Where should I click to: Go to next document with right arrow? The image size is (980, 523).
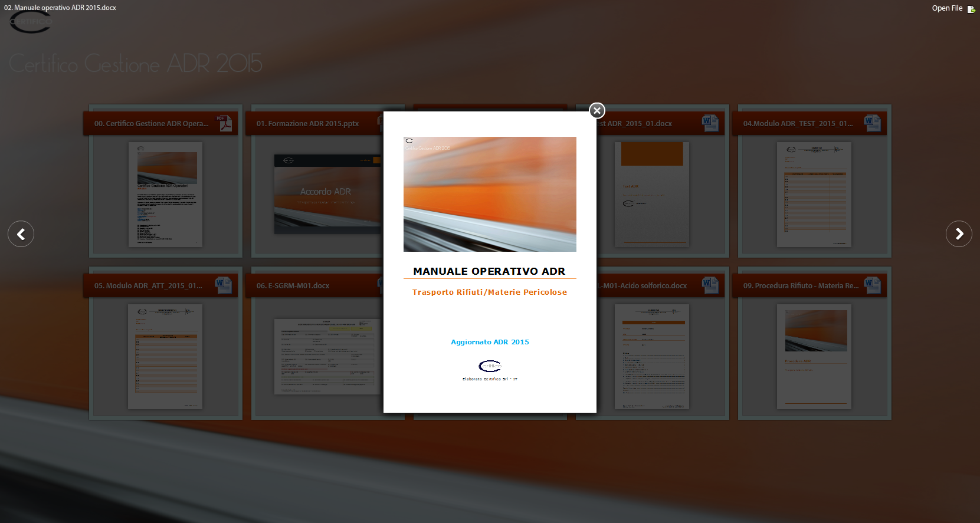(959, 234)
